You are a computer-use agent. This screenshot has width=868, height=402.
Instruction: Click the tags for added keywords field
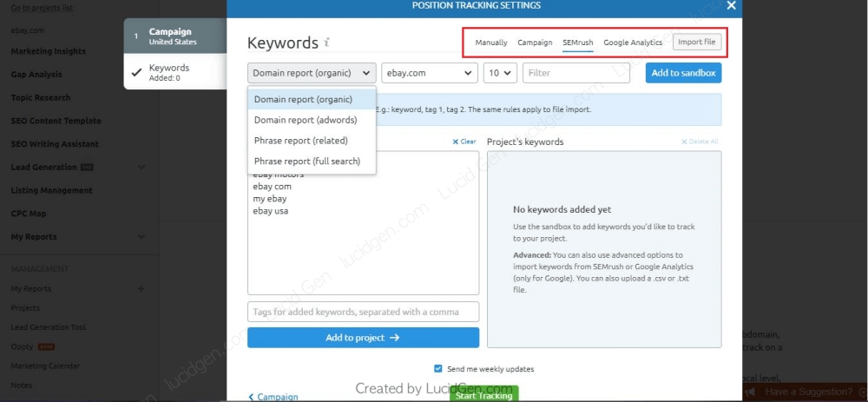tap(363, 312)
